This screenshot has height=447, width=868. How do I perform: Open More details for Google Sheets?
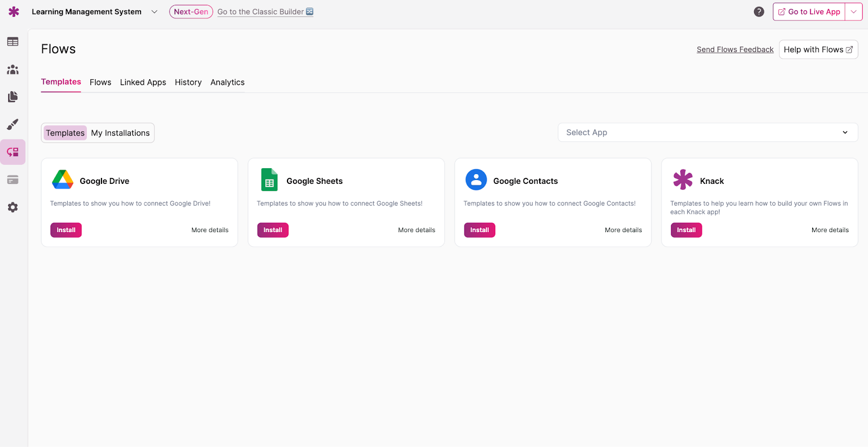coord(417,230)
